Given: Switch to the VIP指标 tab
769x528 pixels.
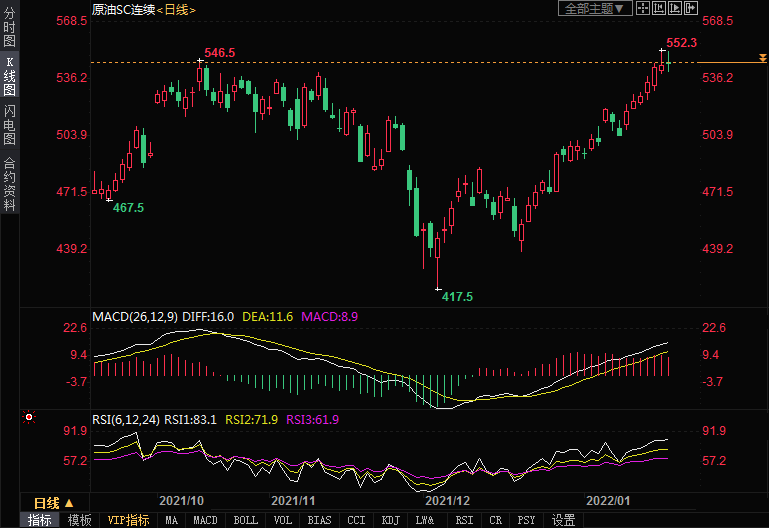Looking at the screenshot, I should [129, 520].
